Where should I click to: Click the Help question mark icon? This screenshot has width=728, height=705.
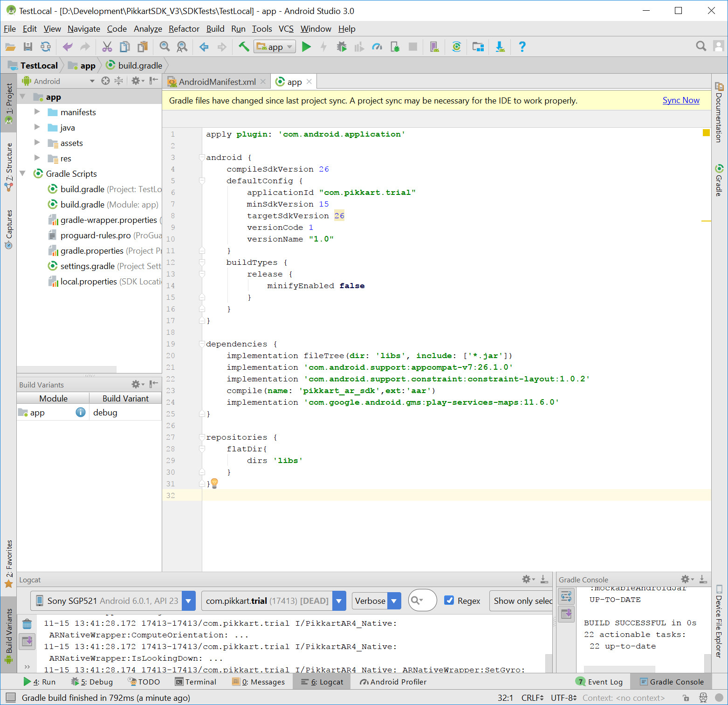pyautogui.click(x=522, y=47)
